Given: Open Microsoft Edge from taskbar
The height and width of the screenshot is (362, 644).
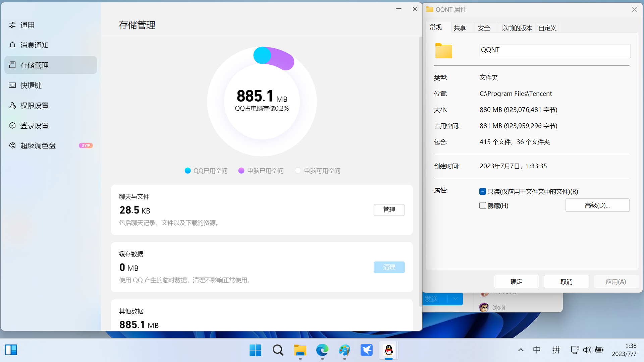Looking at the screenshot, I should [322, 350].
